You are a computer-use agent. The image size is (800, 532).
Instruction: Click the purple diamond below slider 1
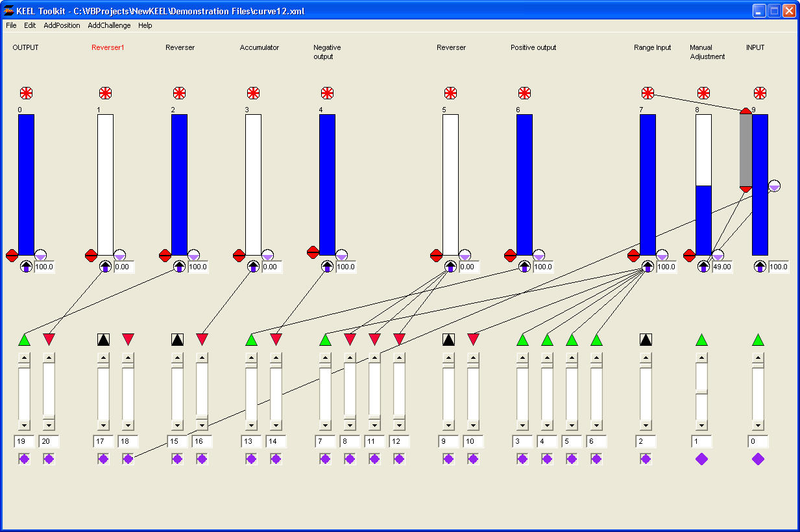click(701, 459)
